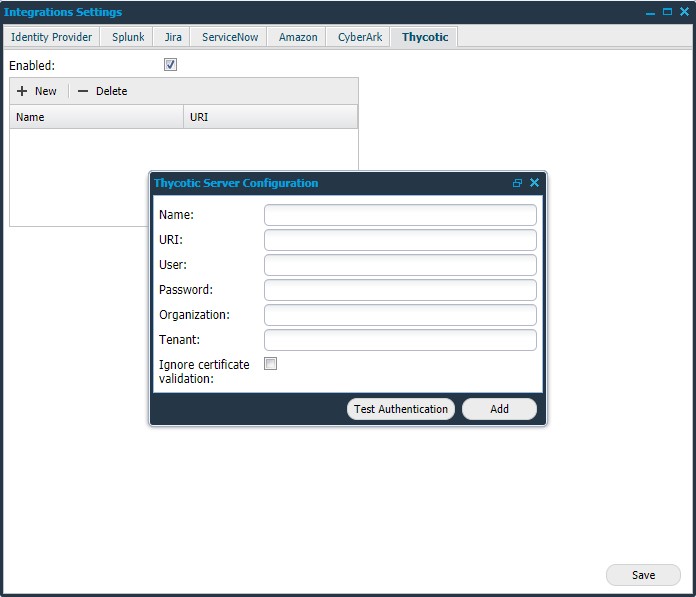
Task: Click the Delete minus icon
Action: click(x=83, y=91)
